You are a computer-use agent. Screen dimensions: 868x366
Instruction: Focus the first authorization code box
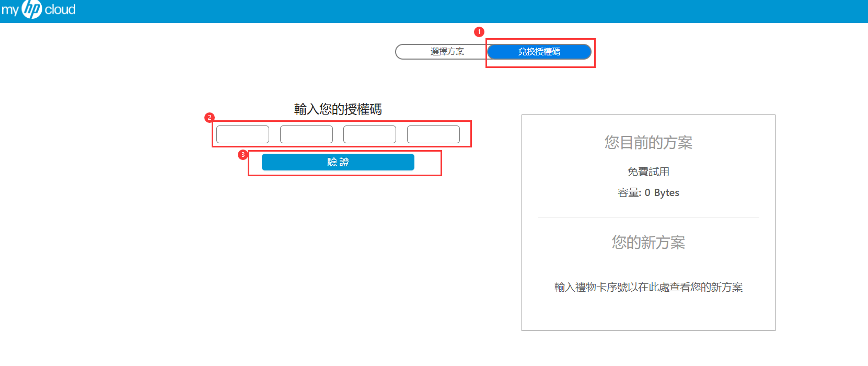point(242,134)
